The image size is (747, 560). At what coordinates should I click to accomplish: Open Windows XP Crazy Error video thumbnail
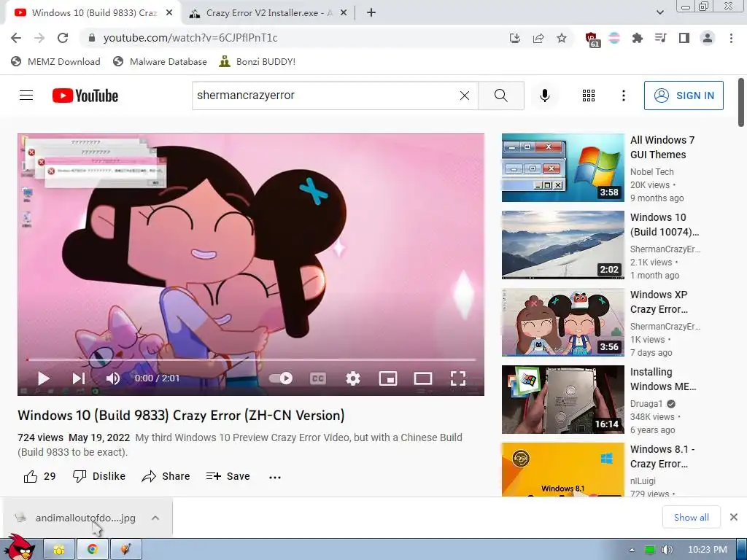tap(562, 322)
